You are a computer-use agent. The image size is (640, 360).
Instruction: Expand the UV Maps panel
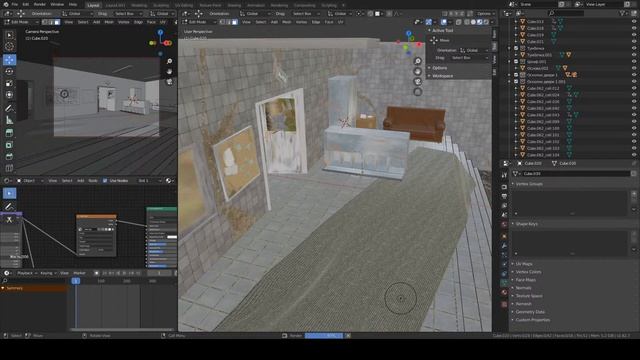coord(524,264)
